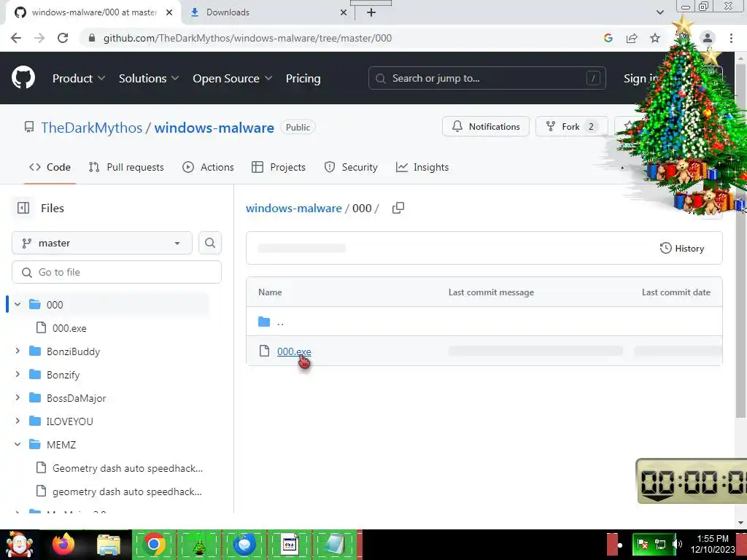The image size is (747, 560).
Task: Open Chrome profile avatar
Action: (708, 38)
